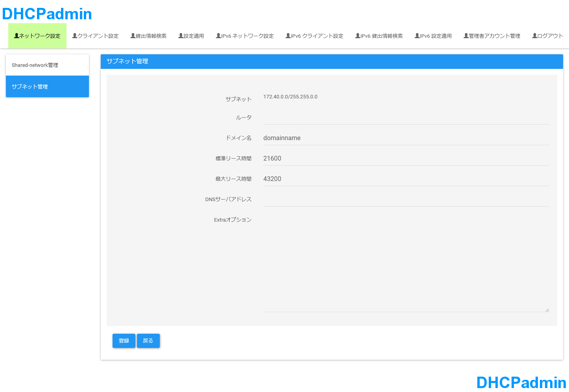Click the user icon beside 管理者アカウント管理
This screenshot has width=569, height=392.
(466, 36)
